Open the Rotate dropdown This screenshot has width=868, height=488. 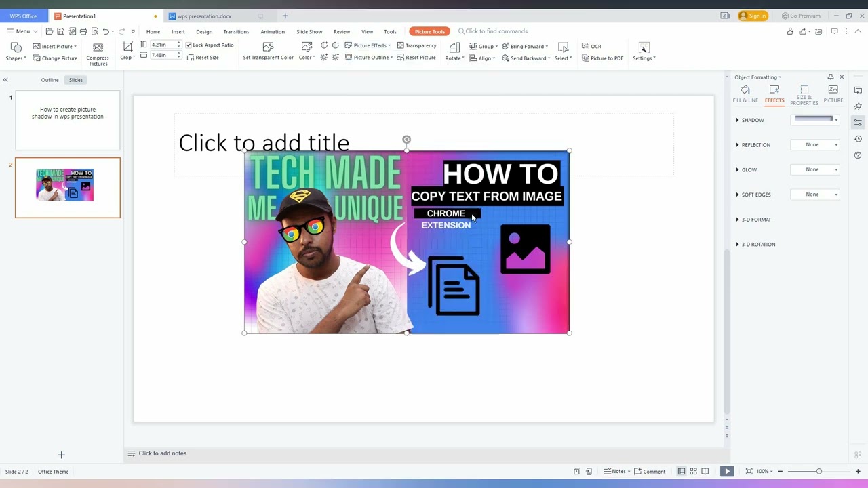click(x=454, y=52)
